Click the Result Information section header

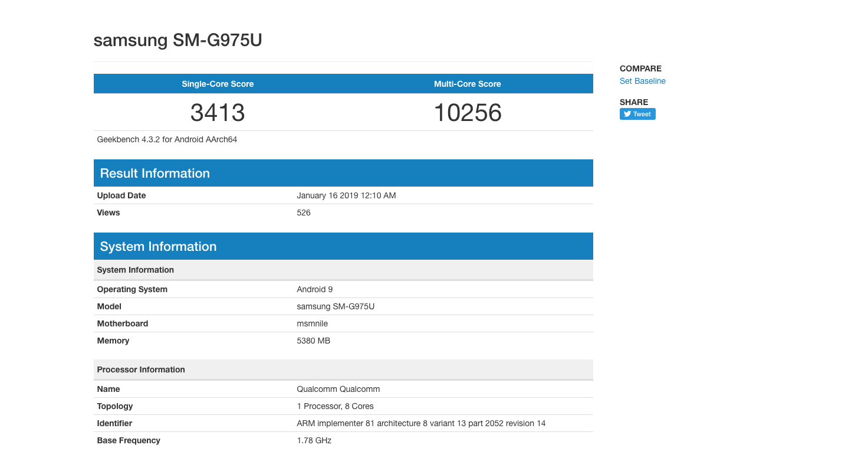[155, 174]
